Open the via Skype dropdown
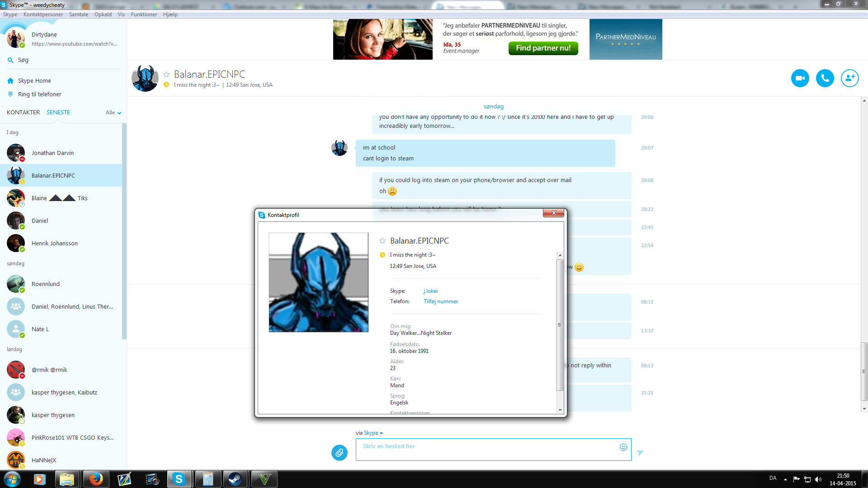Screen dimensions: 868x488 [x=373, y=433]
